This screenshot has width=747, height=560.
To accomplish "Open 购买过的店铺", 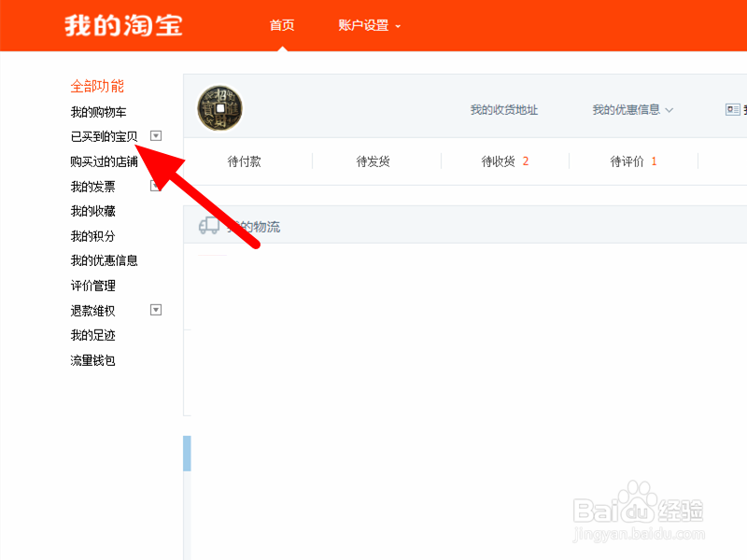I will 104,161.
